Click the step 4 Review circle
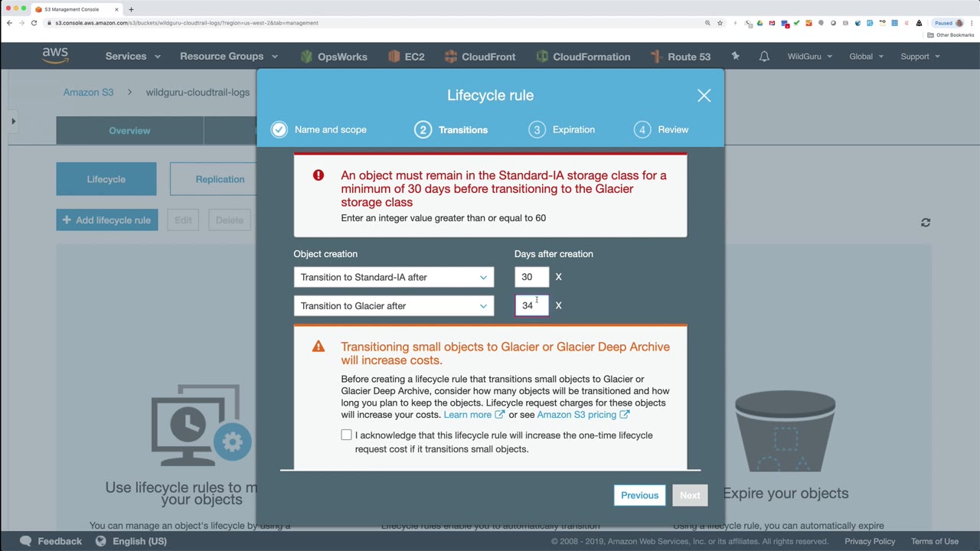Image resolution: width=980 pixels, height=551 pixels. click(642, 129)
